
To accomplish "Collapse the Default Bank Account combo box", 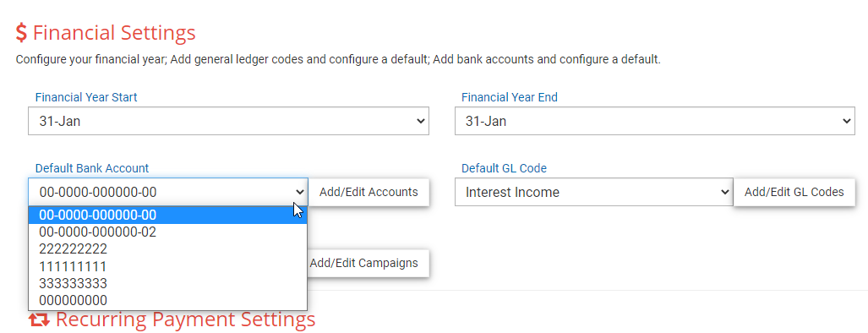I will click(x=168, y=192).
